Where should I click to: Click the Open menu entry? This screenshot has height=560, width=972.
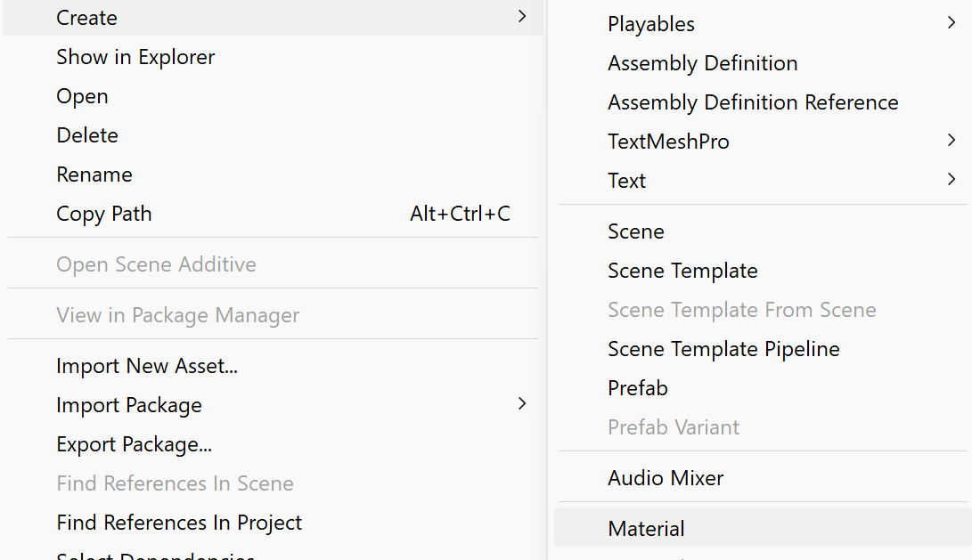82,96
